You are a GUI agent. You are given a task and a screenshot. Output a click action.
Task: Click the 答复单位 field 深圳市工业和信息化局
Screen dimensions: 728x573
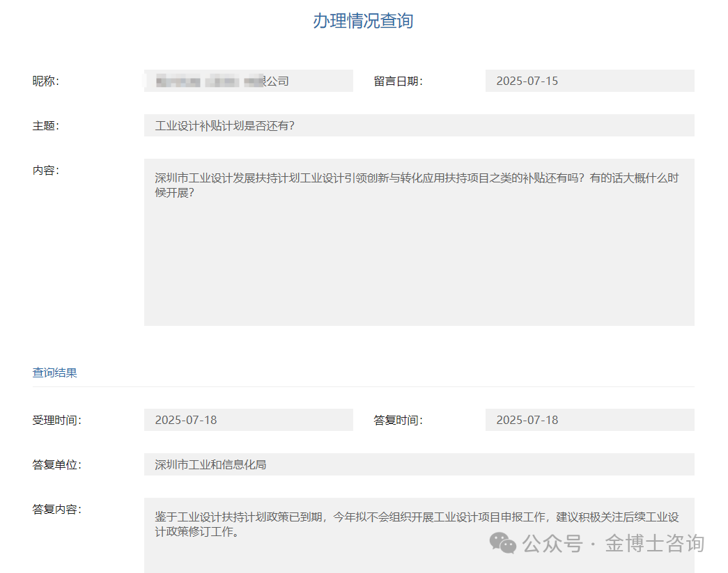[419, 464]
